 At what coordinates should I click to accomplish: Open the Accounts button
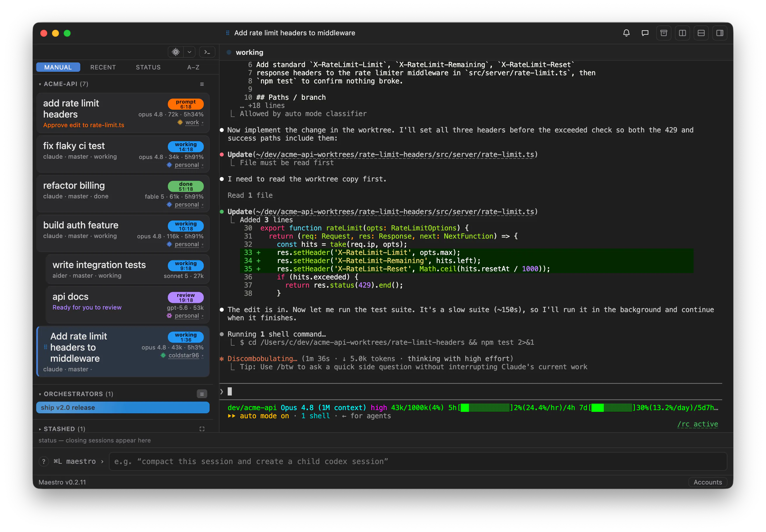pyautogui.click(x=708, y=482)
